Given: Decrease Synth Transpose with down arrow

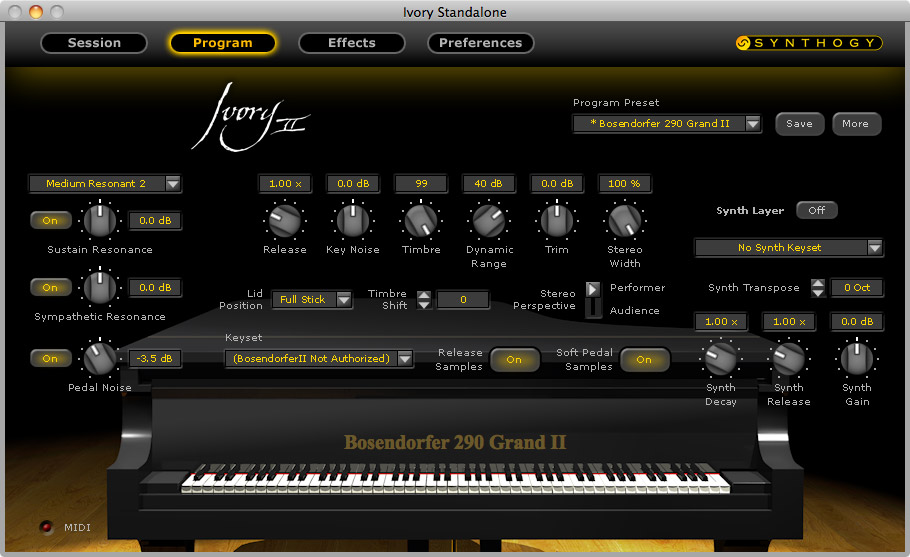Looking at the screenshot, I should click(x=818, y=293).
